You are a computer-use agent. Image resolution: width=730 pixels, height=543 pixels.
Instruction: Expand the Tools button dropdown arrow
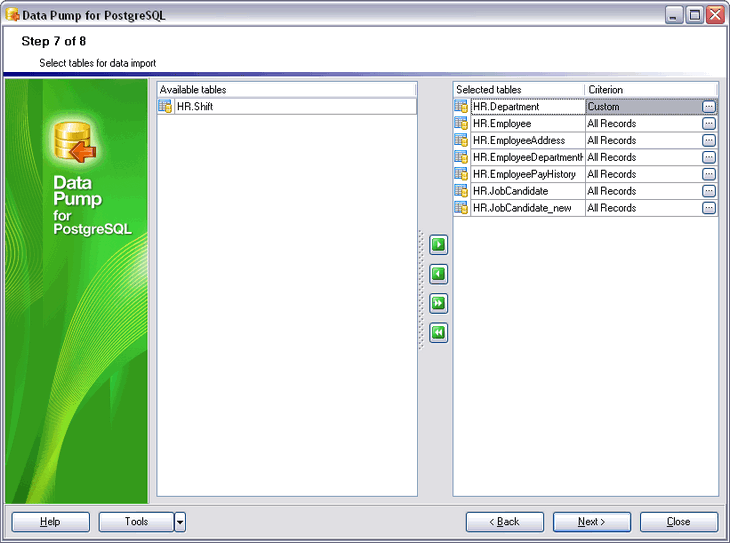pyautogui.click(x=180, y=522)
